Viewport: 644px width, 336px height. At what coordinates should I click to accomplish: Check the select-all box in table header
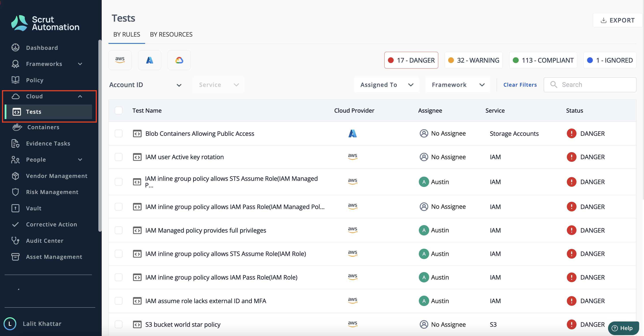coord(118,110)
